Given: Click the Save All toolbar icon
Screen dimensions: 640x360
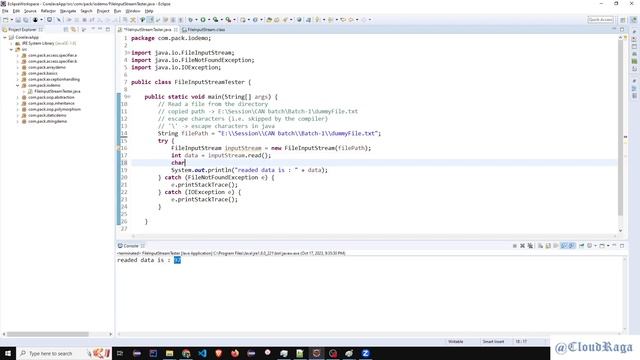Looking at the screenshot, I should pyautogui.click(x=26, y=20).
